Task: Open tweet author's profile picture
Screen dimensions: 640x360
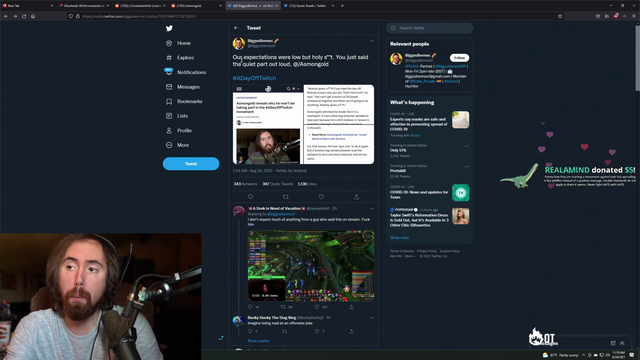Action: pyautogui.click(x=239, y=43)
